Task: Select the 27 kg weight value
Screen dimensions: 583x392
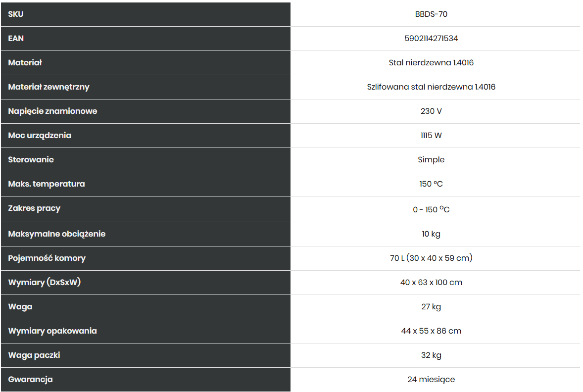Action: pyautogui.click(x=431, y=307)
